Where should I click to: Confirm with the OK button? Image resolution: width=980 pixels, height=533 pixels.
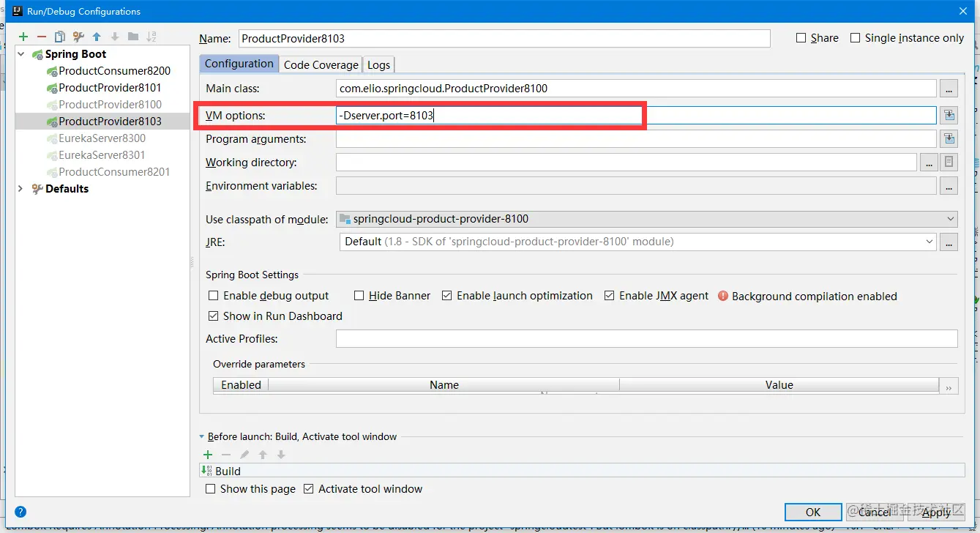[813, 512]
